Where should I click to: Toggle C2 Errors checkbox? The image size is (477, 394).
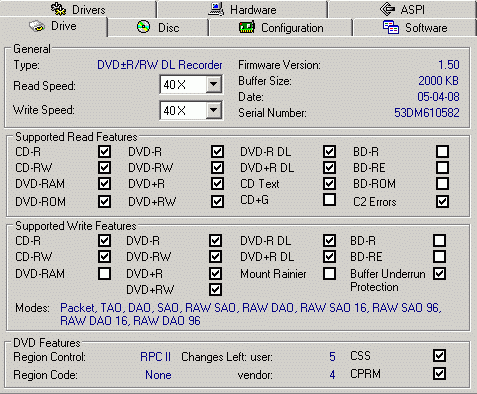[x=442, y=201]
